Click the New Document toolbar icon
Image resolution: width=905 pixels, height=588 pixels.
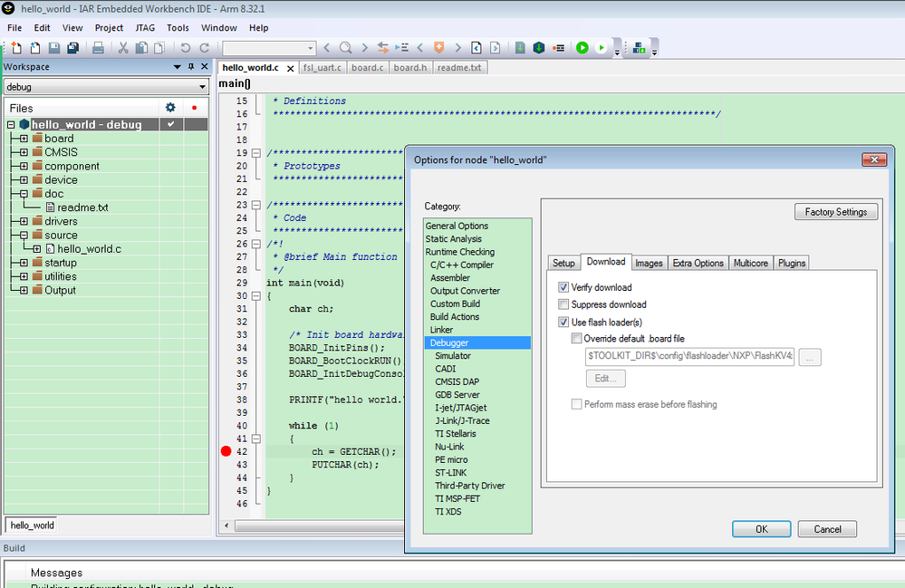pyautogui.click(x=15, y=48)
